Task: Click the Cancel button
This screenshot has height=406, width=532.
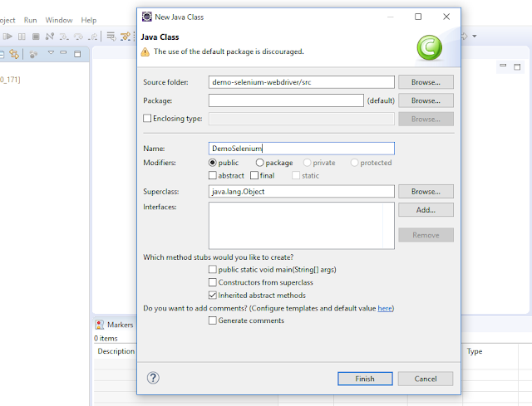Action: pyautogui.click(x=426, y=379)
